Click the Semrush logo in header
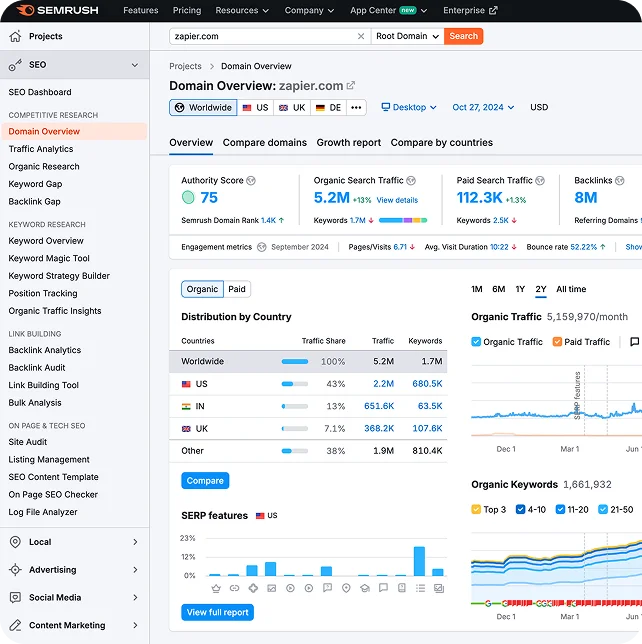This screenshot has width=642, height=644. coord(54,10)
